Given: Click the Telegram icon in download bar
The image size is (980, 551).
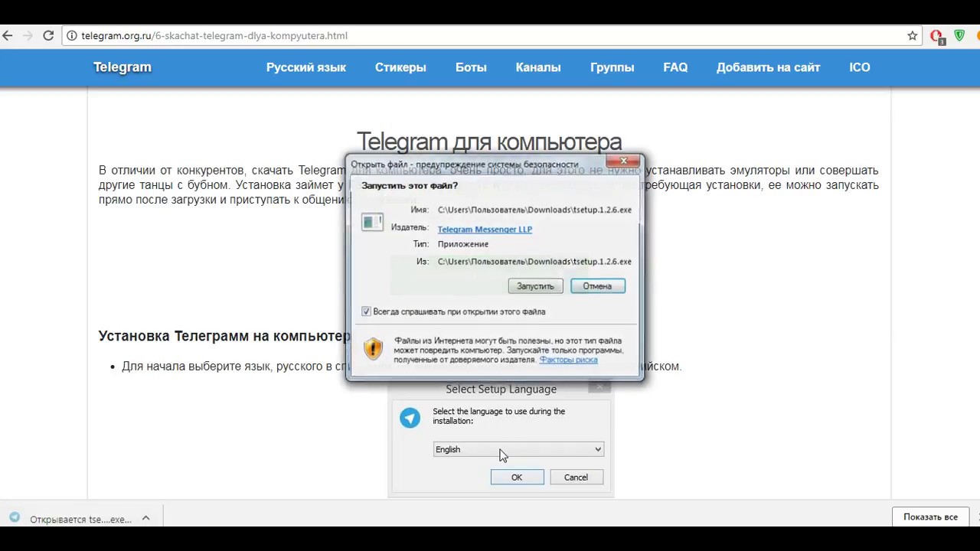Looking at the screenshot, I should (15, 517).
